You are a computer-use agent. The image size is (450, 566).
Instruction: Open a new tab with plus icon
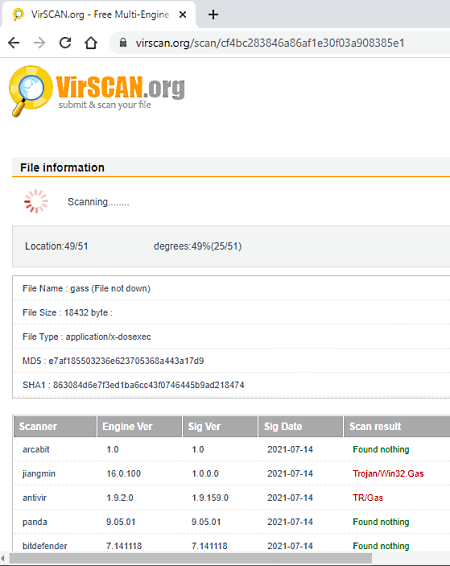click(x=213, y=15)
